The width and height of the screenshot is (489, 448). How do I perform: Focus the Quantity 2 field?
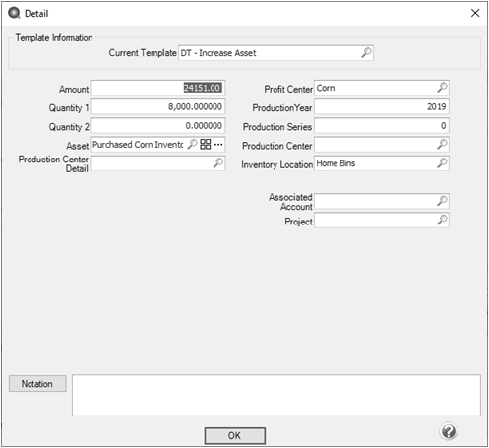tap(157, 126)
